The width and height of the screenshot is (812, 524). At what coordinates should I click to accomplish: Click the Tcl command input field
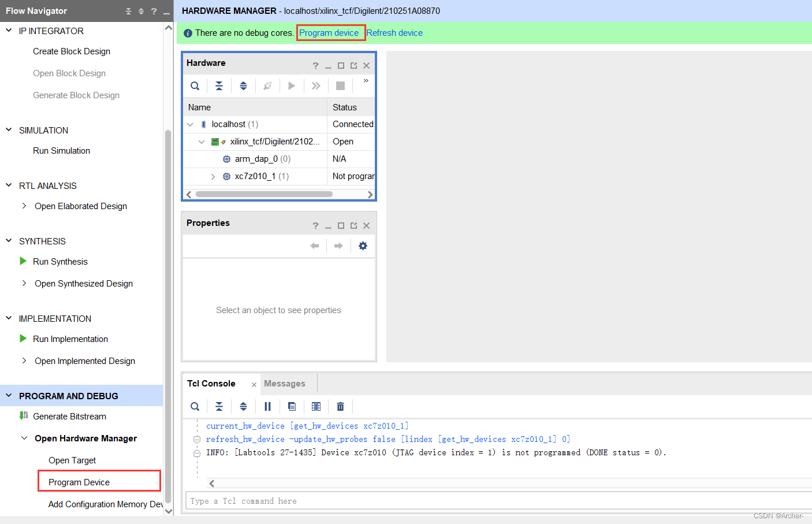(499, 501)
